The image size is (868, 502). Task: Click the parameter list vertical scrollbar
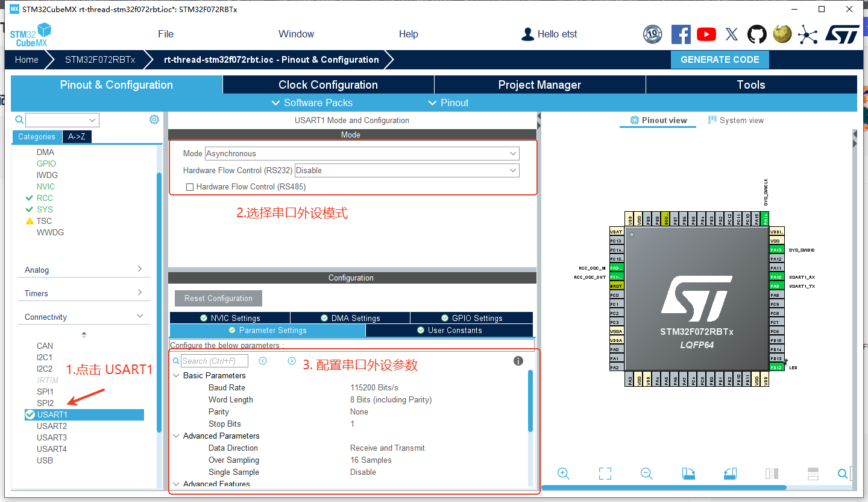[x=530, y=401]
